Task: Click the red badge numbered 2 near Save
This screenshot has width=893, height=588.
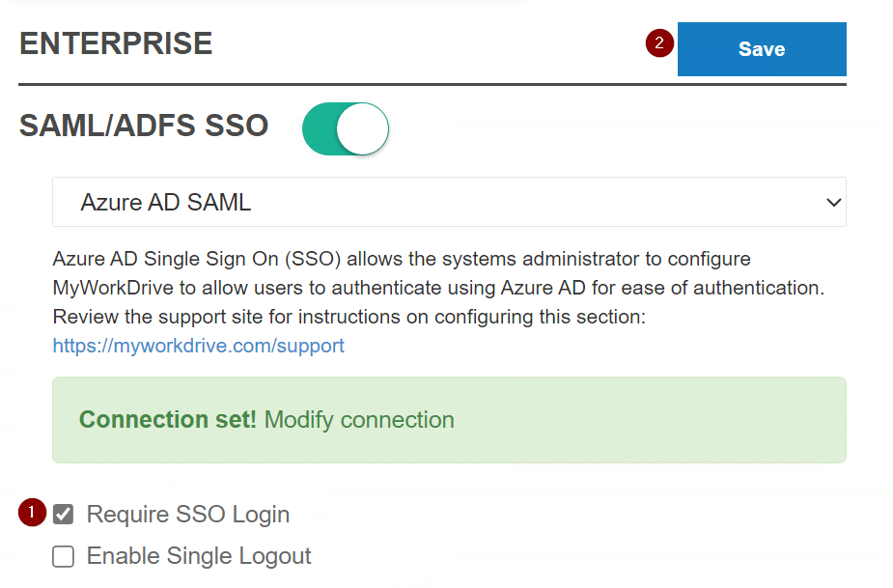Action: pos(658,43)
